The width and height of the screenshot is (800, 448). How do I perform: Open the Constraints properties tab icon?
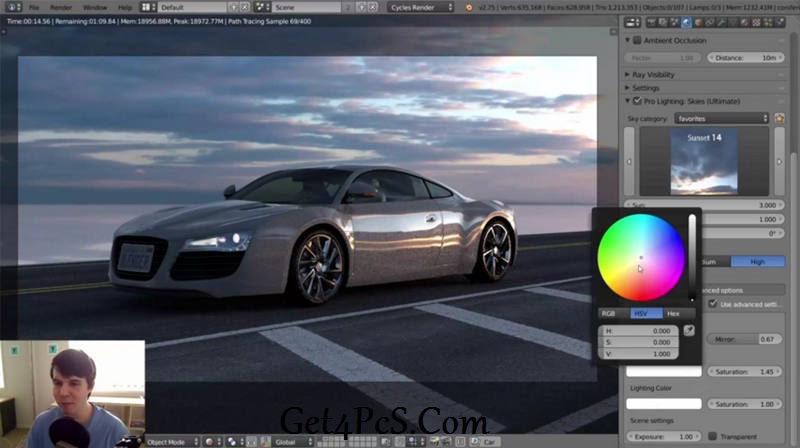(x=710, y=22)
